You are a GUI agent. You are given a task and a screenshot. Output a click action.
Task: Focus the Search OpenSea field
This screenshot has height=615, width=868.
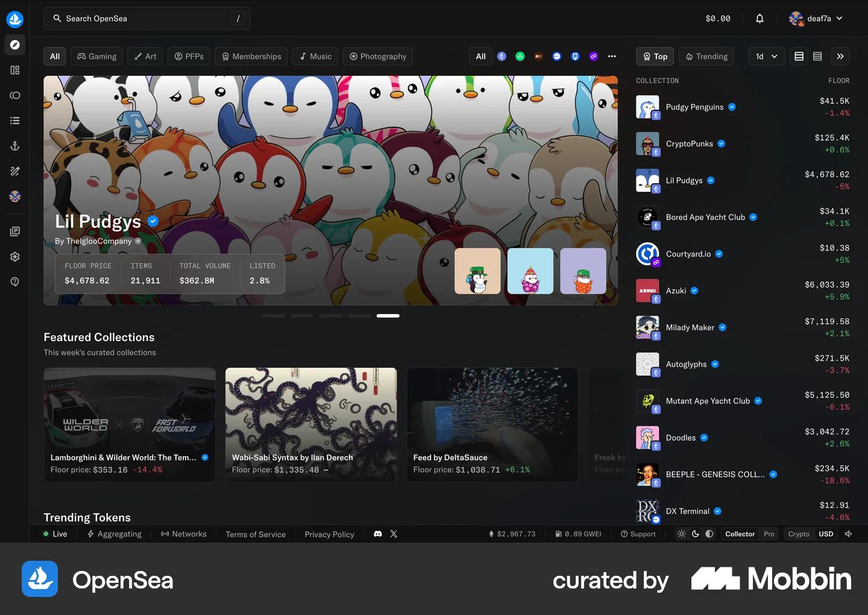click(x=146, y=19)
